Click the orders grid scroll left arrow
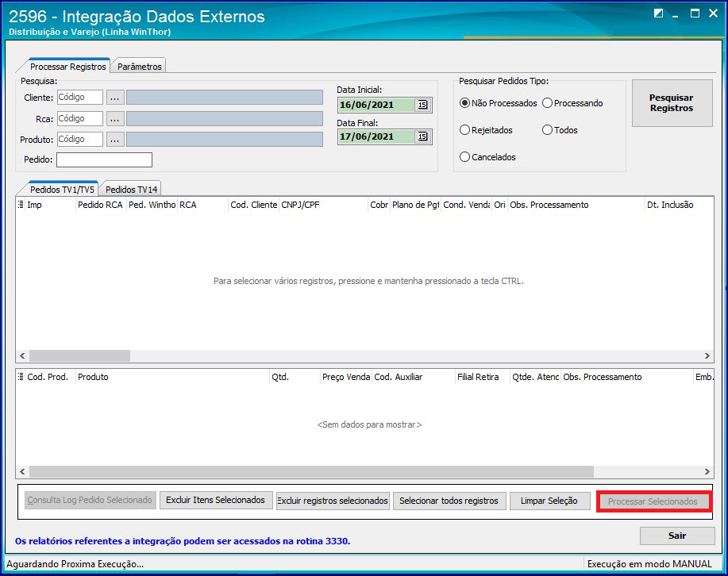728x576 pixels. point(22,356)
